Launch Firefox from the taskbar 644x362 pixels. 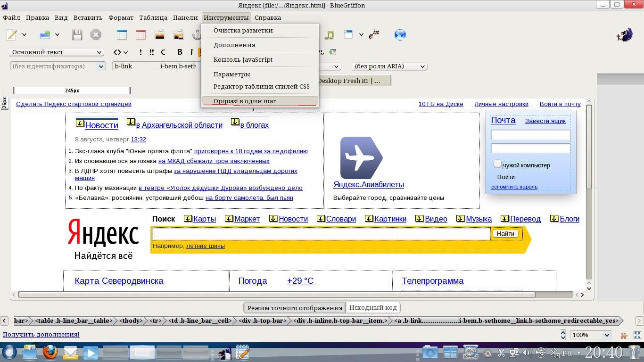point(50,352)
